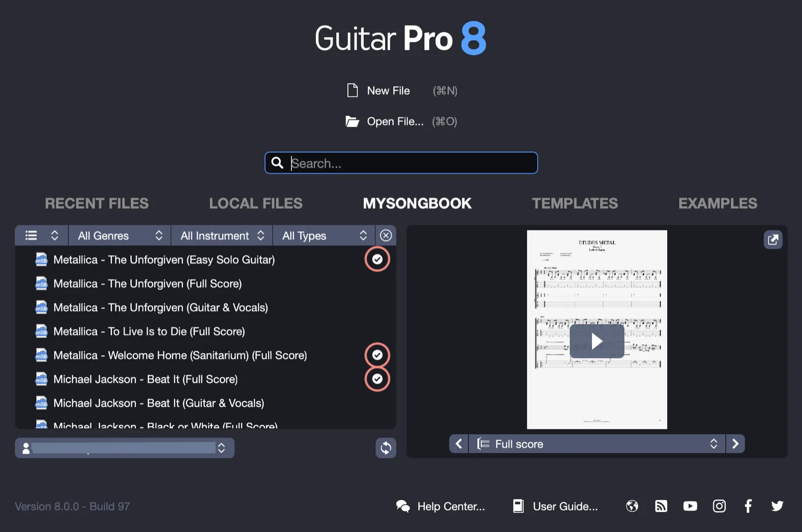Open the Twitter icon
The image size is (802, 532).
[x=777, y=506]
